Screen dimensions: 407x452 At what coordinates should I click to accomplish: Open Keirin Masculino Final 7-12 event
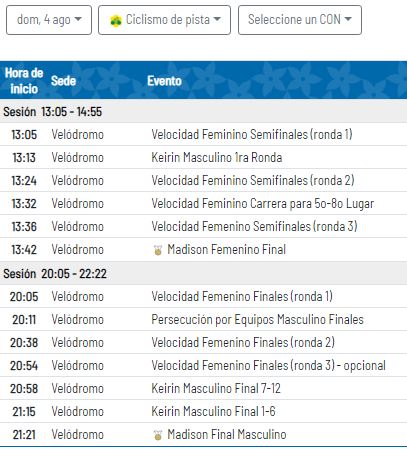pyautogui.click(x=216, y=389)
